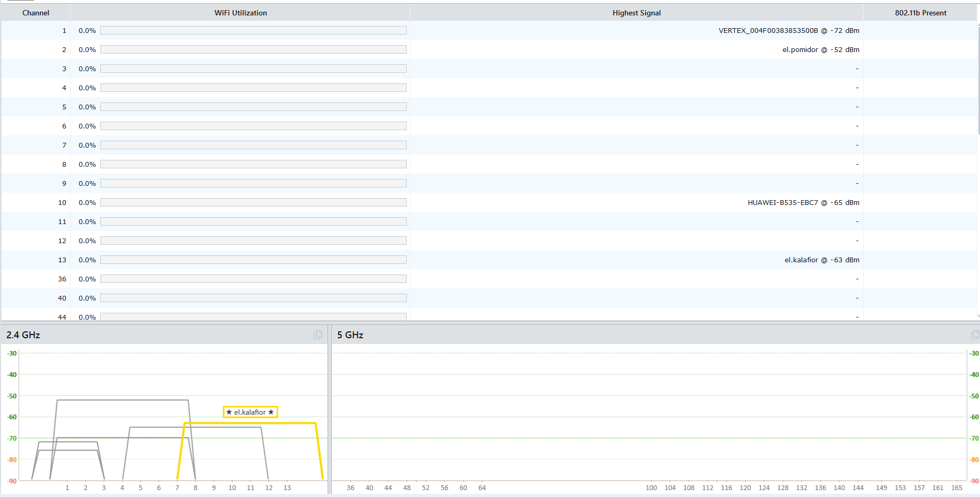The image size is (980, 497).
Task: Click the channel 6 WiFi utilization bar
Action: (x=253, y=126)
